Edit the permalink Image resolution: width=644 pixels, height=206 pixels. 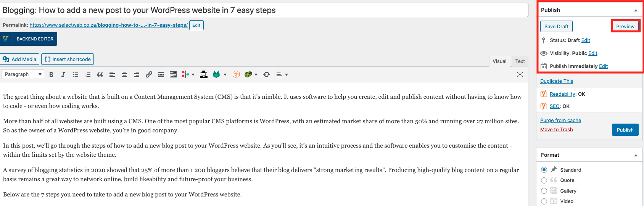coord(196,25)
